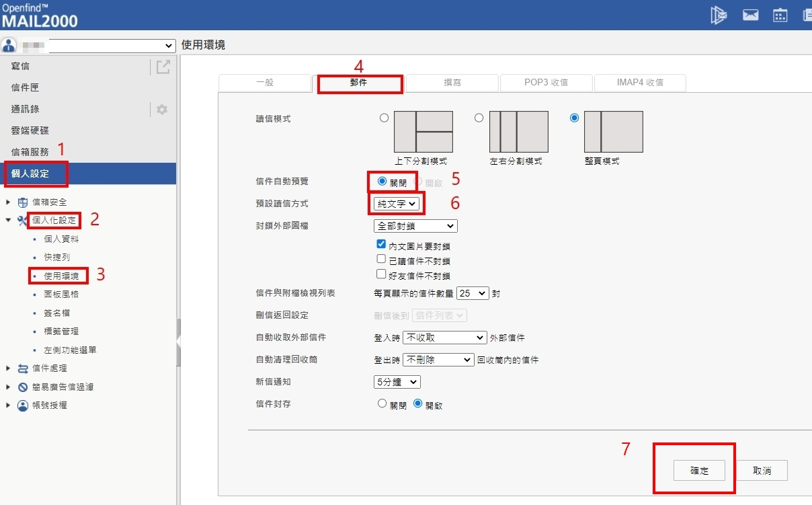Click the user avatar icon beside account selector

click(x=9, y=46)
